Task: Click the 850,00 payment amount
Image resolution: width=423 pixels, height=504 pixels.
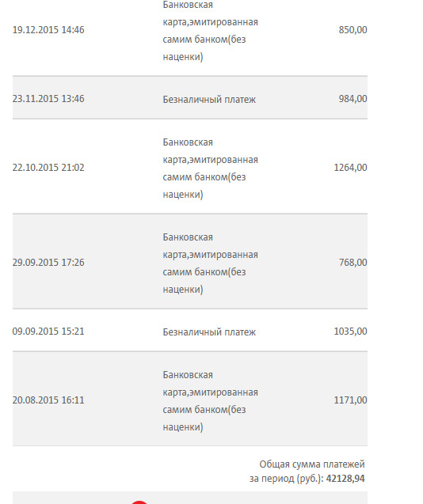Action: coord(352,30)
